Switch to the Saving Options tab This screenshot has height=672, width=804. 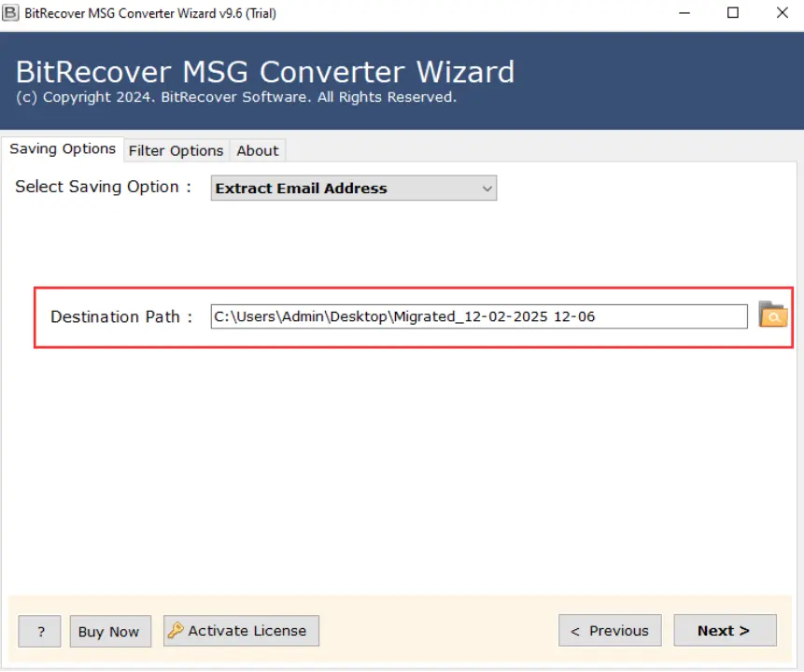point(63,149)
